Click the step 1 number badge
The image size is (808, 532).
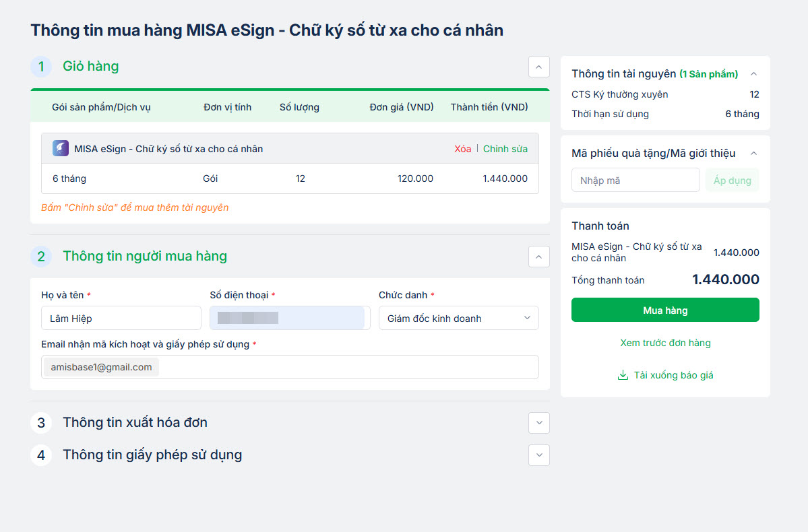click(41, 67)
